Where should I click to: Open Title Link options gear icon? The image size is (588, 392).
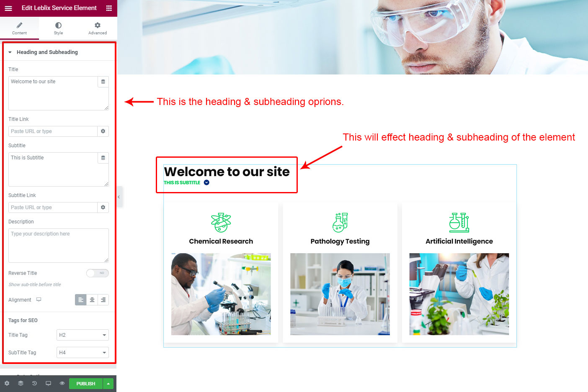tap(103, 131)
